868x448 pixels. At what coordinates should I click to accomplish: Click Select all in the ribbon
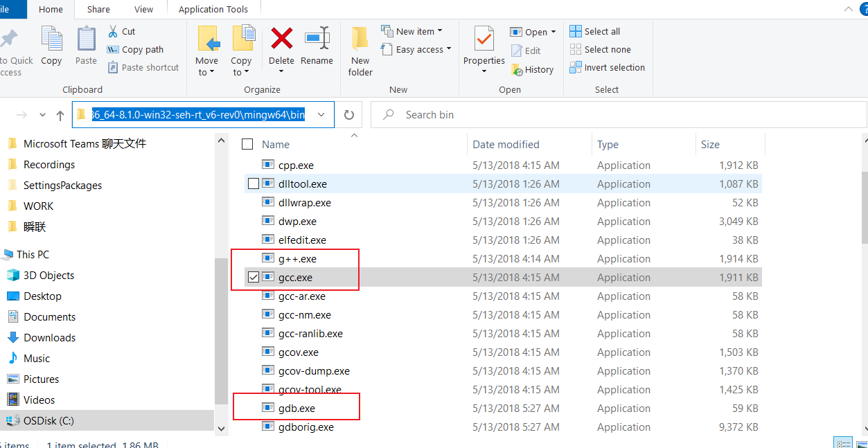coord(594,31)
